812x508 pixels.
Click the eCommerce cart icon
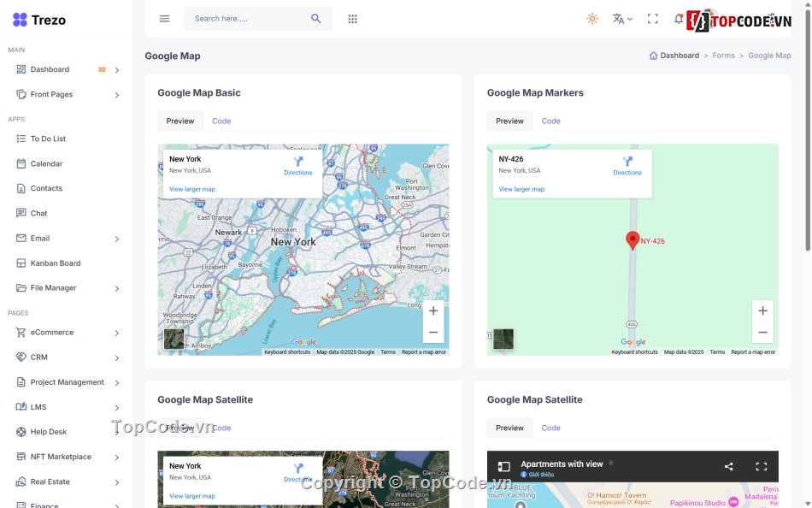coord(21,333)
